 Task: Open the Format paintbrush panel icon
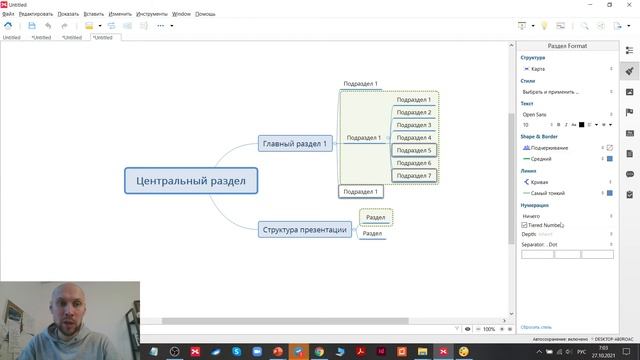point(629,71)
